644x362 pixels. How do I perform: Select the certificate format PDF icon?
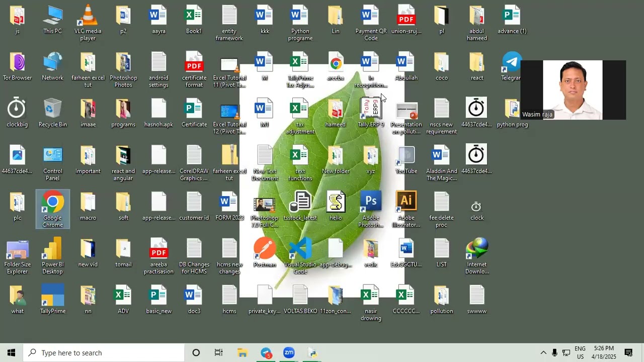pos(194,70)
